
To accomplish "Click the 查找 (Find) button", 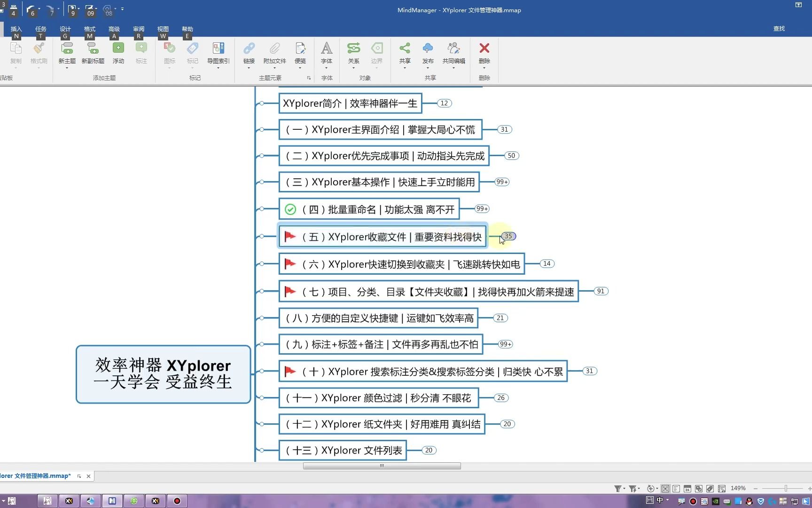I will [x=779, y=29].
